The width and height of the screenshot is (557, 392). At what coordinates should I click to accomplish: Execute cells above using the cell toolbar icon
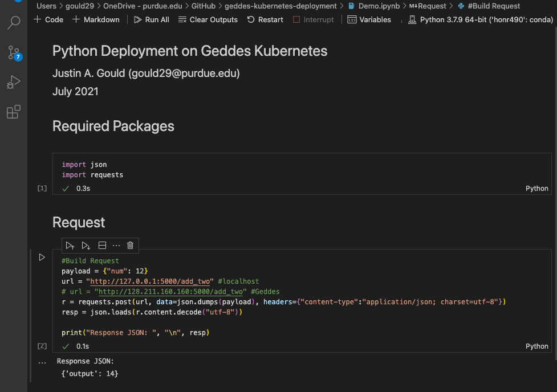(70, 245)
